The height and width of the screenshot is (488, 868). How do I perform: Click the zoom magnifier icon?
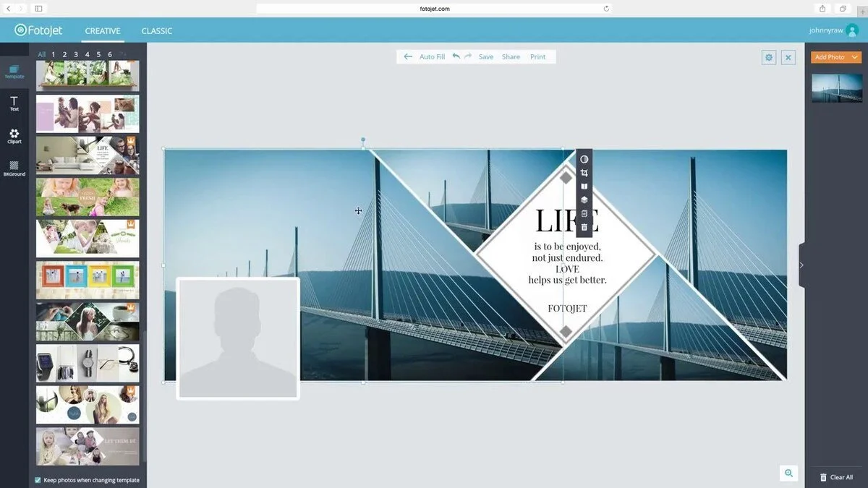click(788, 473)
